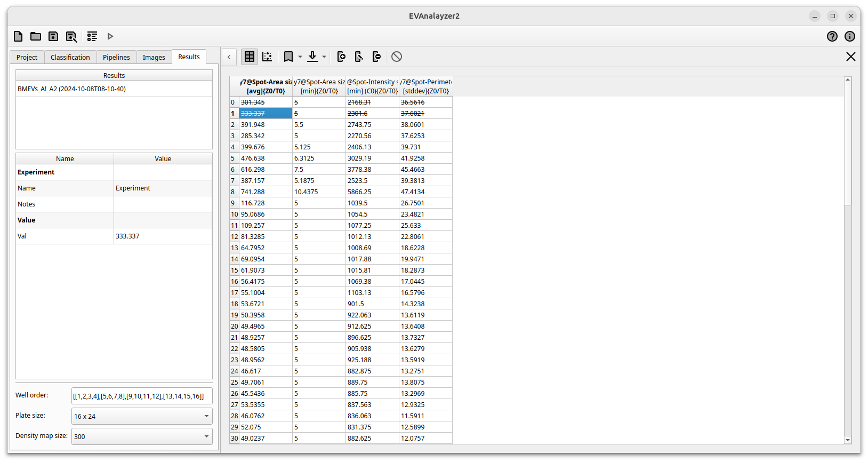The image size is (868, 462).
Task: Click the edit column icon
Action: [359, 57]
